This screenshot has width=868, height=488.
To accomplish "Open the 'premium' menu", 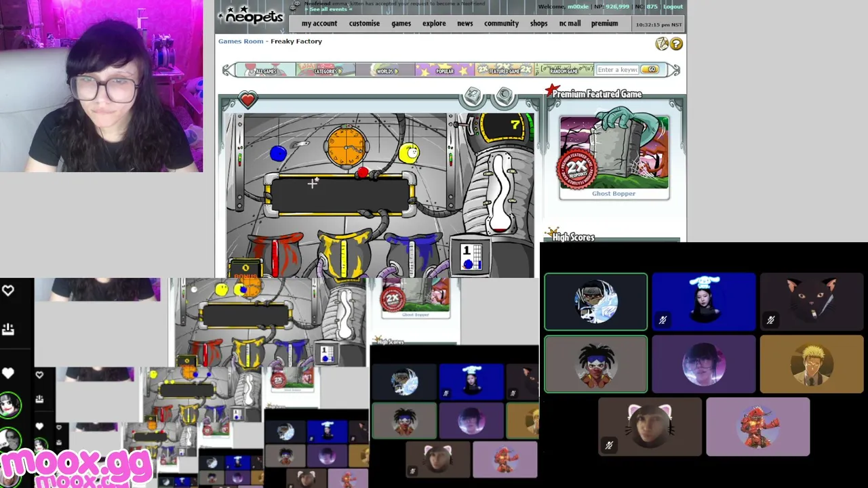I will point(604,24).
